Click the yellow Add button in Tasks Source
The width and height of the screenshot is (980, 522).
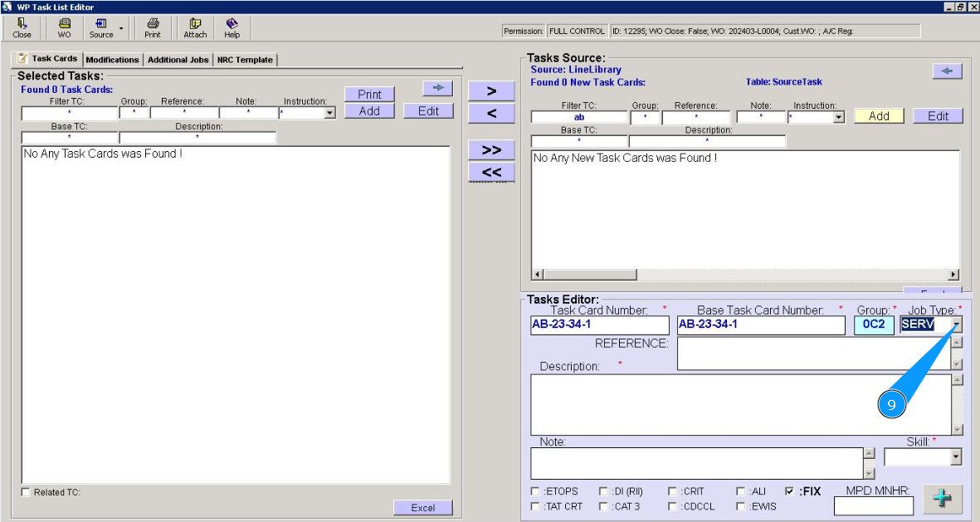(x=879, y=116)
